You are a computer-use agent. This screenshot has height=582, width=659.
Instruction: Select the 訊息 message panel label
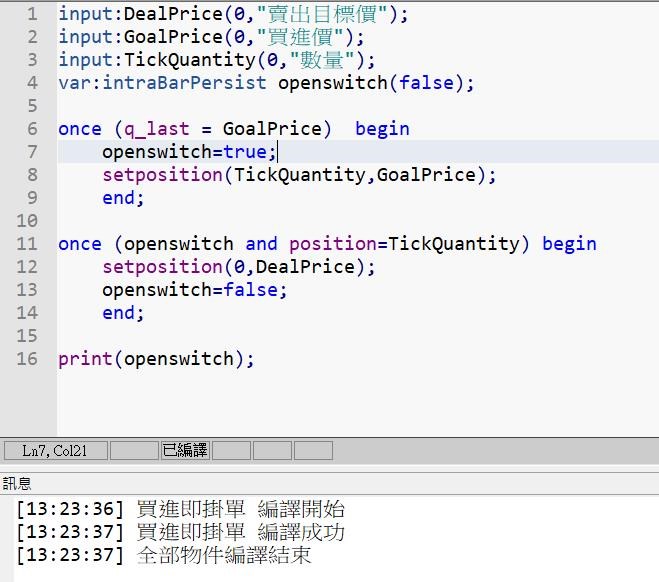17,483
